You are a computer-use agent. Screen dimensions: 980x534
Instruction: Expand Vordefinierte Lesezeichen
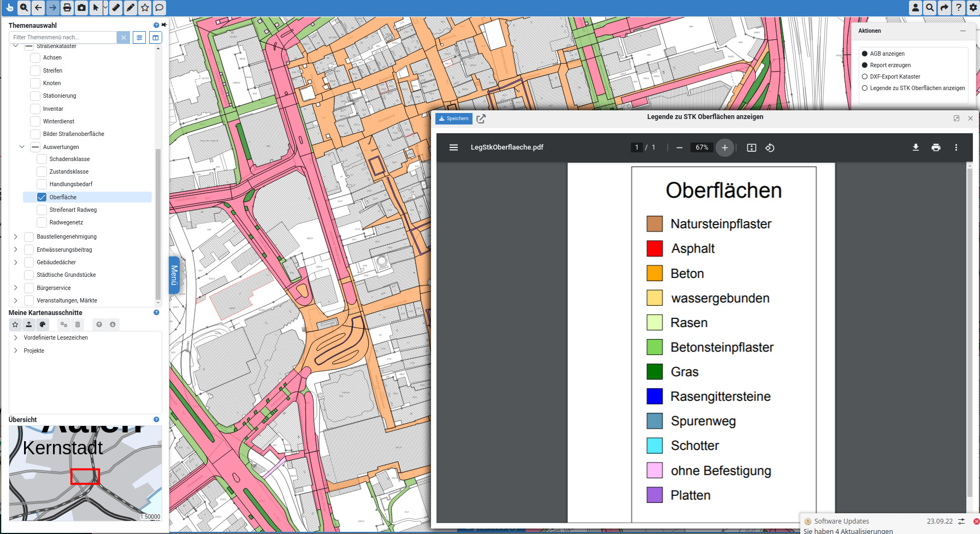coord(15,337)
